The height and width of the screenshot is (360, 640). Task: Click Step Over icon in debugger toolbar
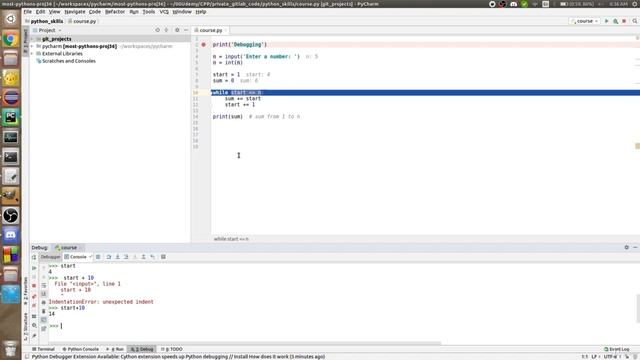point(109,257)
